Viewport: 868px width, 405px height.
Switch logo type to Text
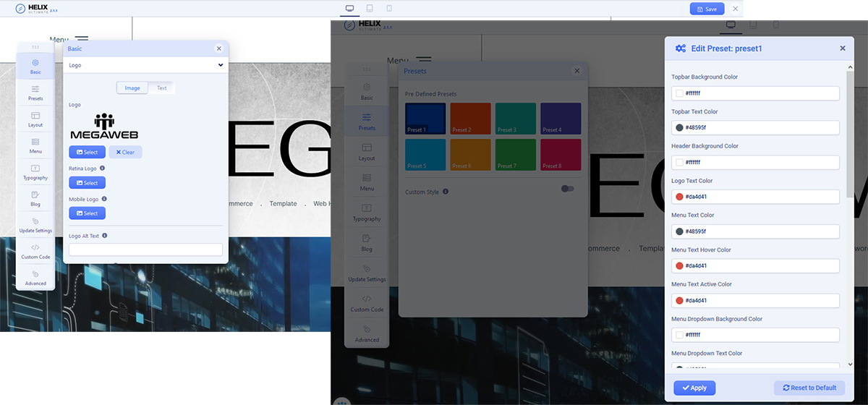point(161,88)
